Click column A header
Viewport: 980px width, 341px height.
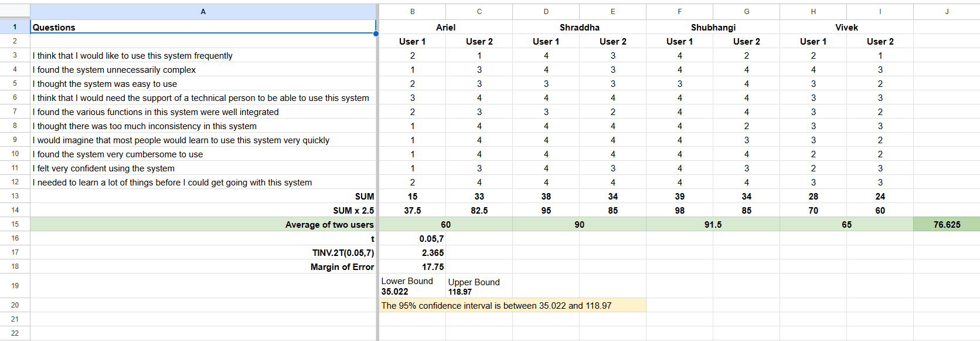point(203,12)
